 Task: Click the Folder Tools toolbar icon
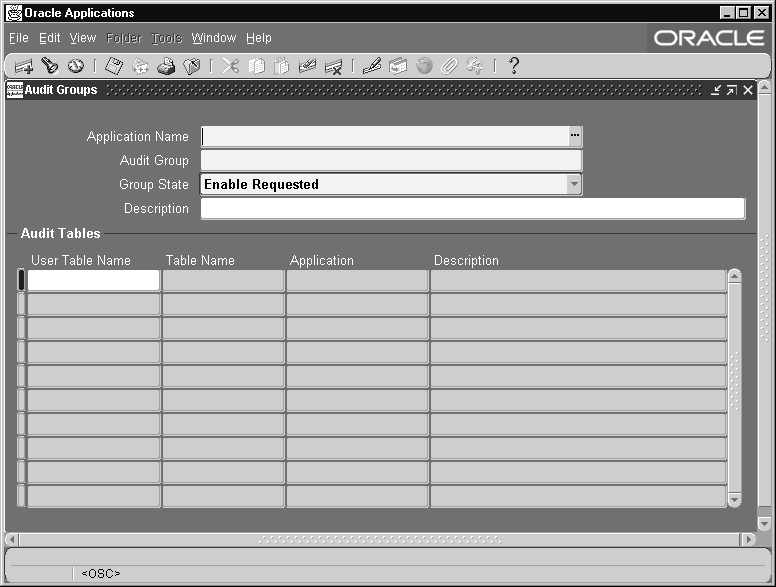pos(476,66)
